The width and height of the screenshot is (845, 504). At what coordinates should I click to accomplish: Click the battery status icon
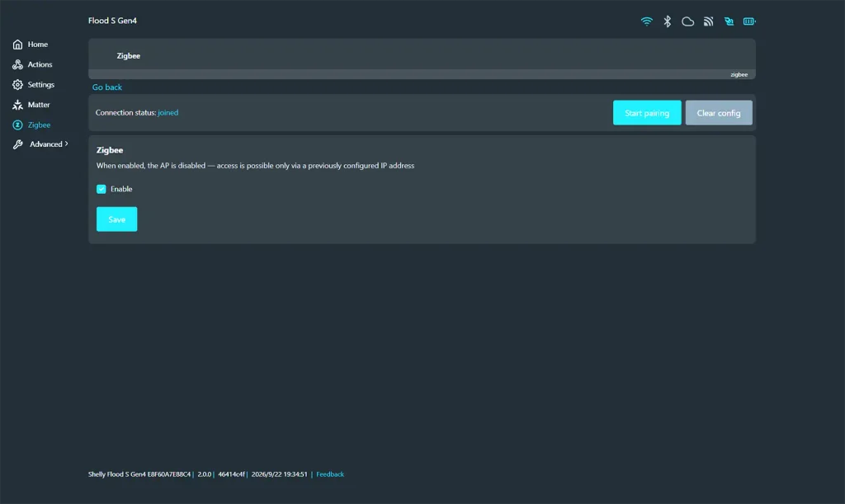pos(749,21)
